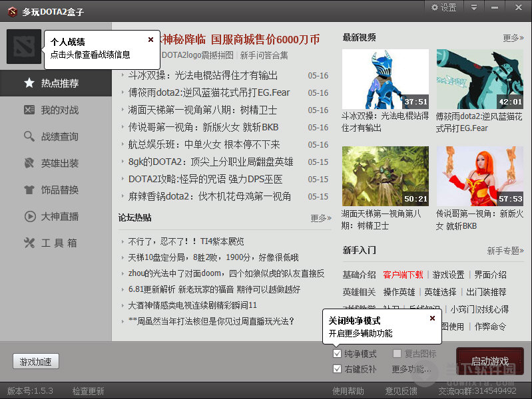Click 检查更新 in the status bar
The width and height of the screenshot is (532, 399).
(88, 391)
